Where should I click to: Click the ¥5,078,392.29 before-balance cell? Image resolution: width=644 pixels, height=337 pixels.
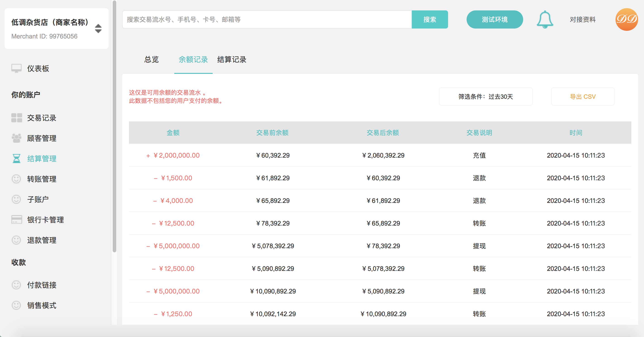(273, 246)
